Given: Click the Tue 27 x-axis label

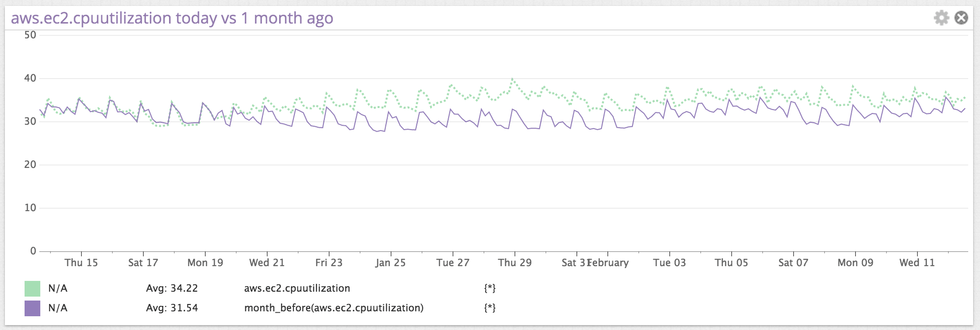Looking at the screenshot, I should [453, 263].
